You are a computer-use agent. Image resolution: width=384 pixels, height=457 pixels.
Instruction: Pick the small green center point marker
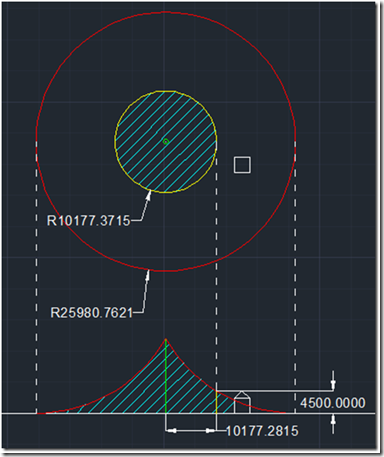(166, 142)
